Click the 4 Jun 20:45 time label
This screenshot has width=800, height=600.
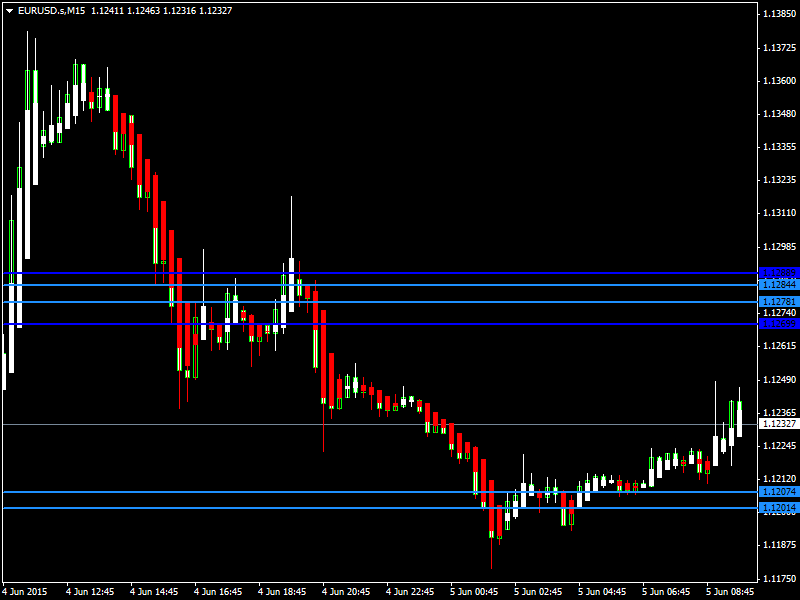[x=347, y=591]
